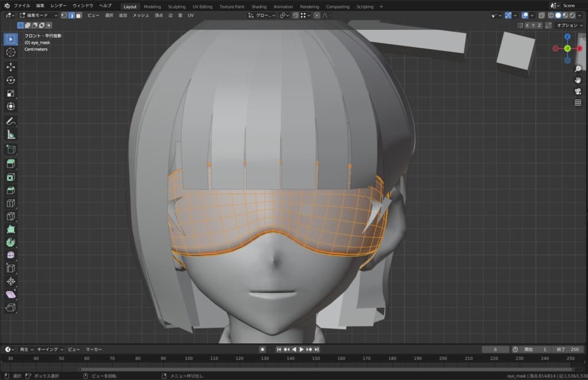Activate the Annotate pencil tool
This screenshot has height=380, width=588.
tap(10, 121)
